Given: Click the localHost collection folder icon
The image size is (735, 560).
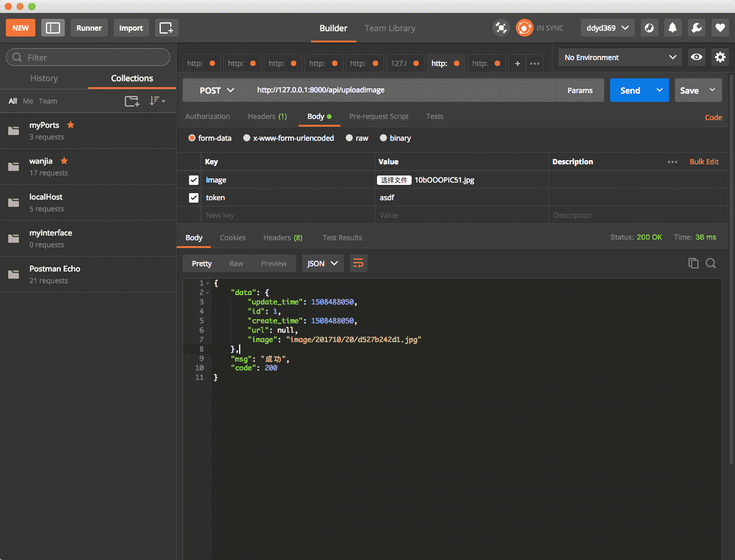Looking at the screenshot, I should [14, 203].
